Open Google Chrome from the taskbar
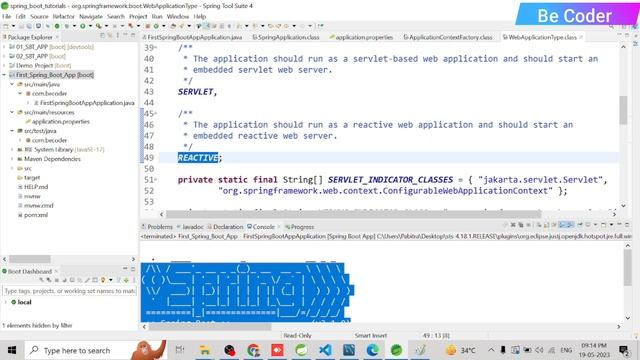The image size is (640, 360). pos(253,350)
